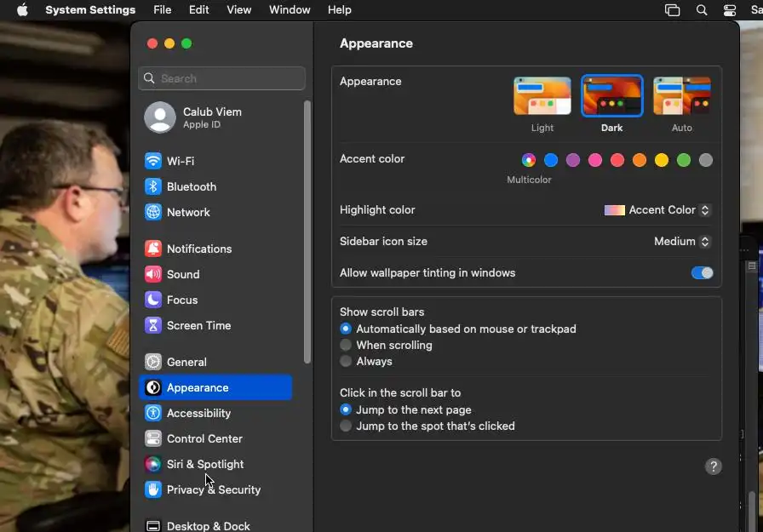
Task: Click the Siri & Spotlight icon
Action: coord(152,465)
